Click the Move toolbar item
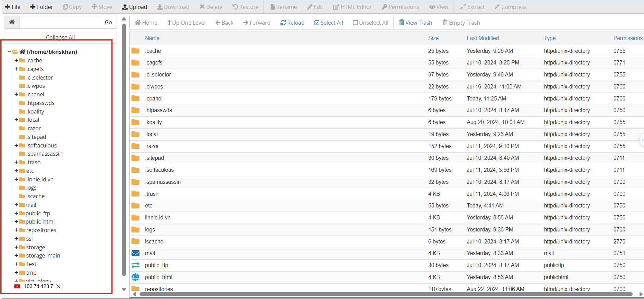 tap(102, 7)
